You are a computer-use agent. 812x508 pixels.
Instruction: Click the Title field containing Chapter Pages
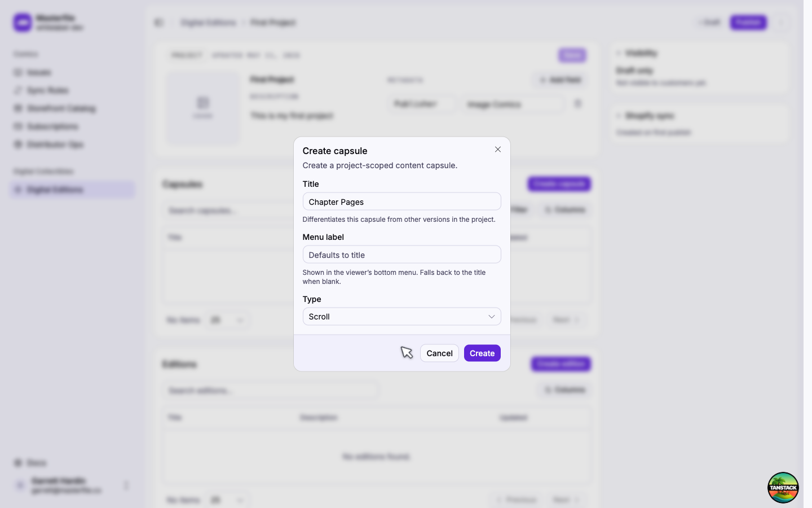click(401, 202)
